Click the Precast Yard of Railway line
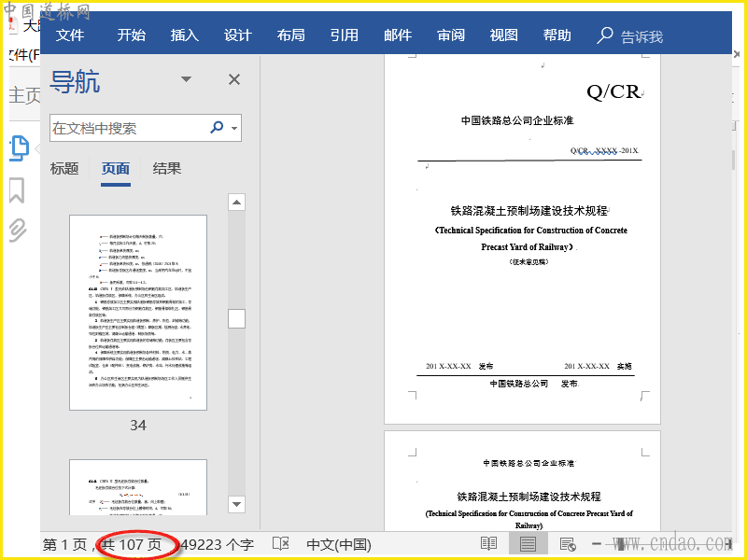Viewport: 747px width, 560px height. click(x=528, y=246)
